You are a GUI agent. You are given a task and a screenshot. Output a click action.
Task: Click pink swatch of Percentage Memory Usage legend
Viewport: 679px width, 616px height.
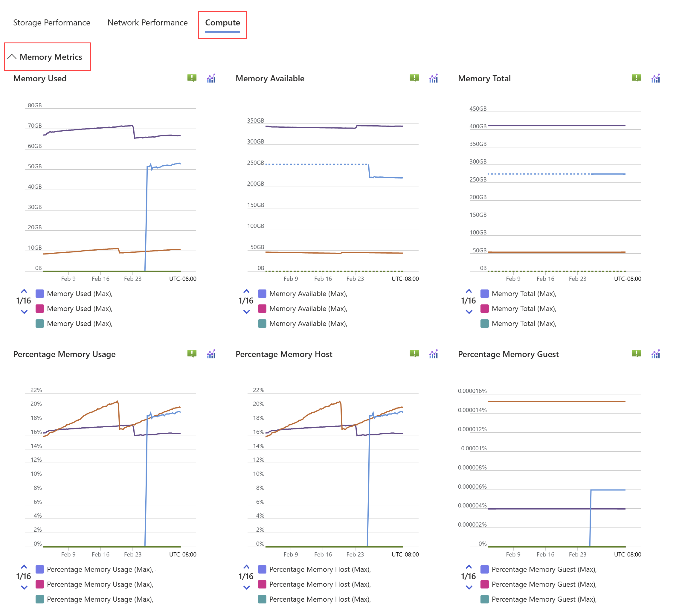click(x=40, y=584)
